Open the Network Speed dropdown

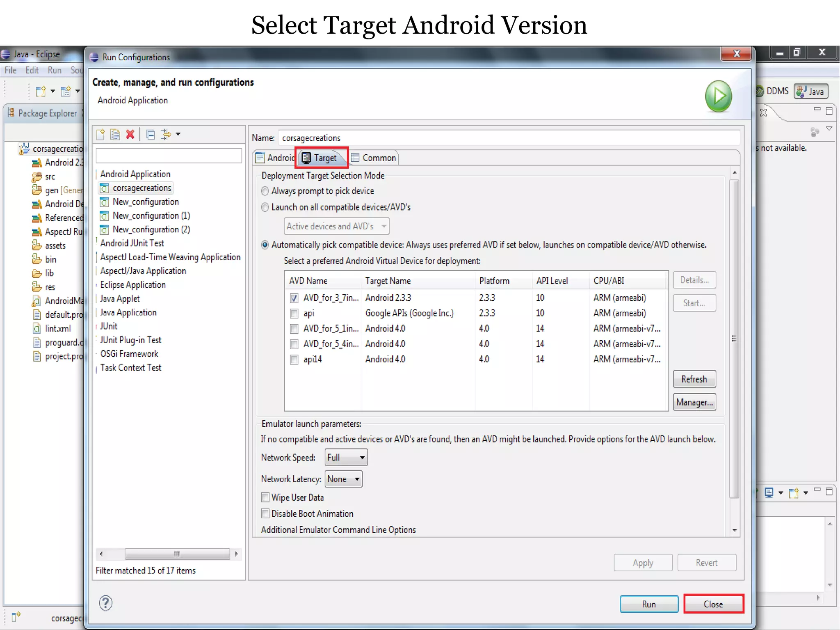coord(346,457)
